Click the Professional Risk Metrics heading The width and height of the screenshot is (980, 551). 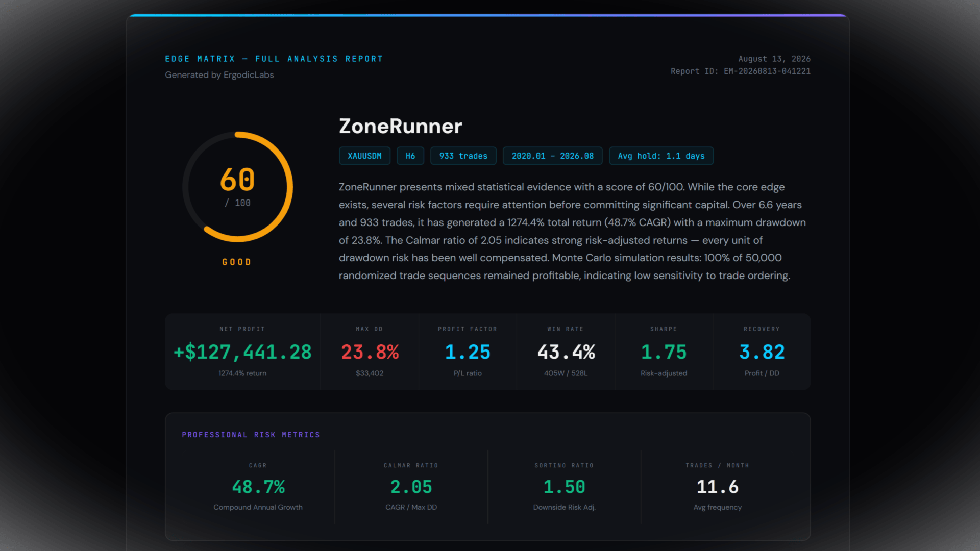pyautogui.click(x=251, y=435)
